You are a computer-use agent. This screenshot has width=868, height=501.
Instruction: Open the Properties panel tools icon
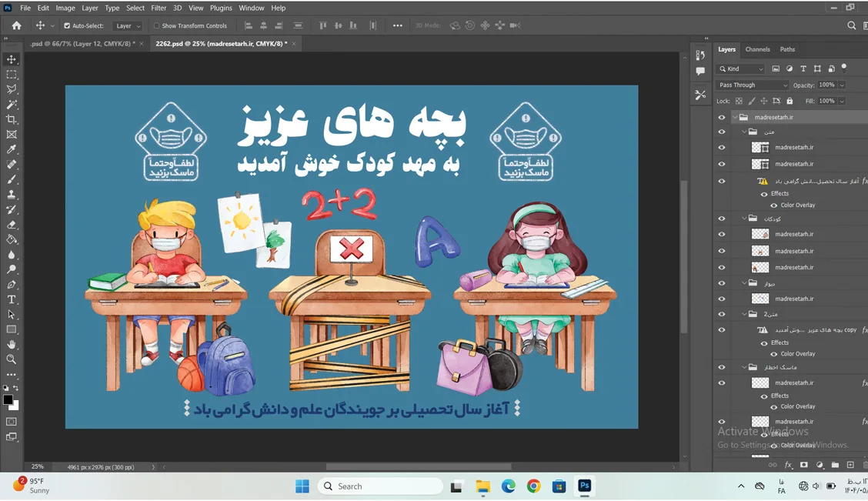coord(700,95)
